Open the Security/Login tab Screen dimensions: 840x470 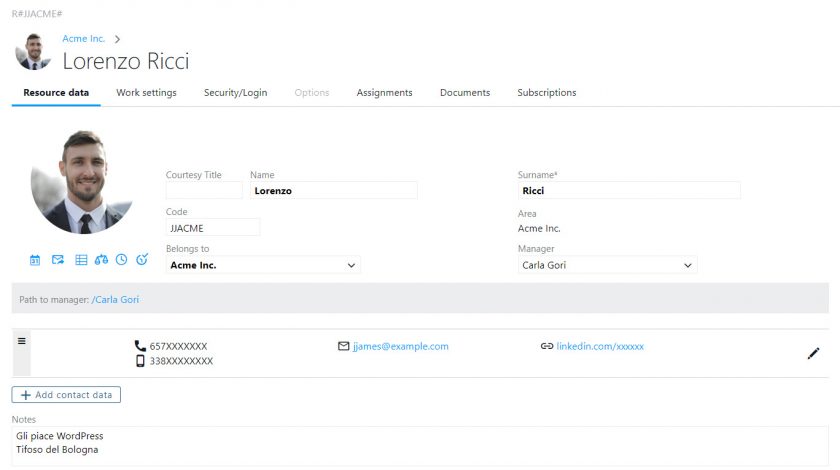tap(235, 93)
